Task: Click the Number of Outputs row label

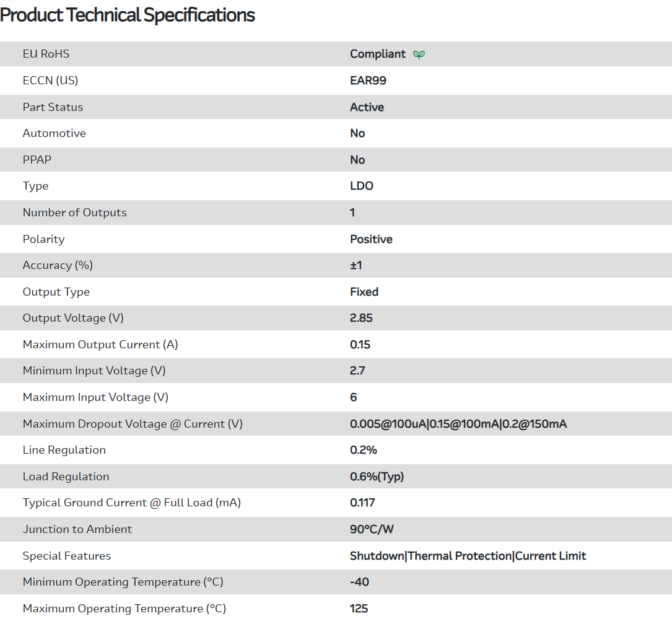Action: pyautogui.click(x=74, y=213)
